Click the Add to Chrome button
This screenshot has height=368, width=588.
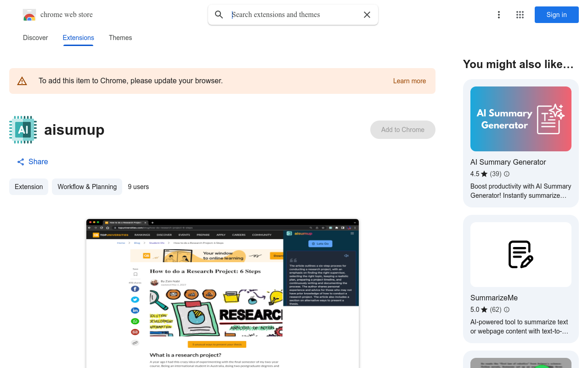403,130
